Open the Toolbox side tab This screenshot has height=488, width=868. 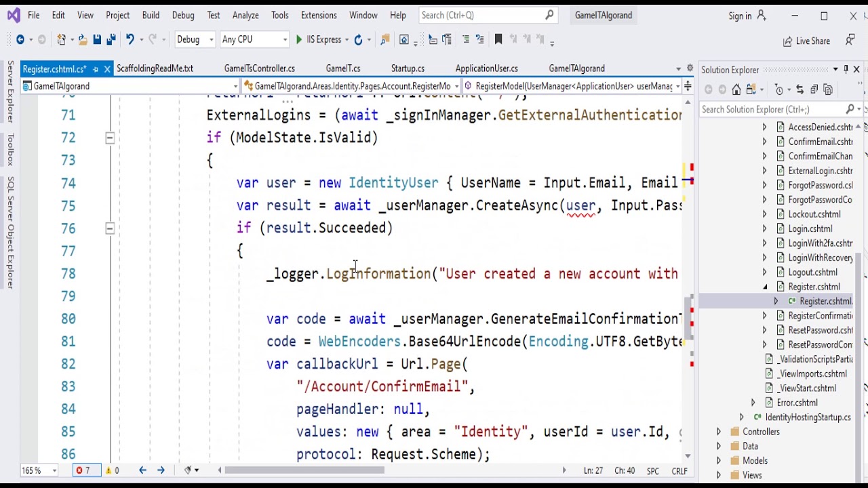click(10, 150)
